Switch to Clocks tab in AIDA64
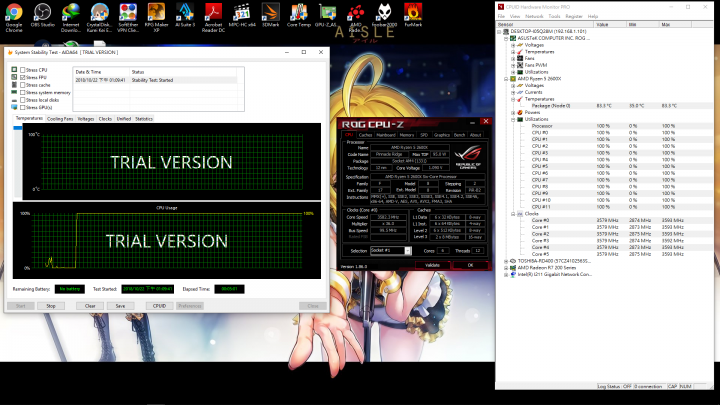720x405 pixels. (105, 119)
